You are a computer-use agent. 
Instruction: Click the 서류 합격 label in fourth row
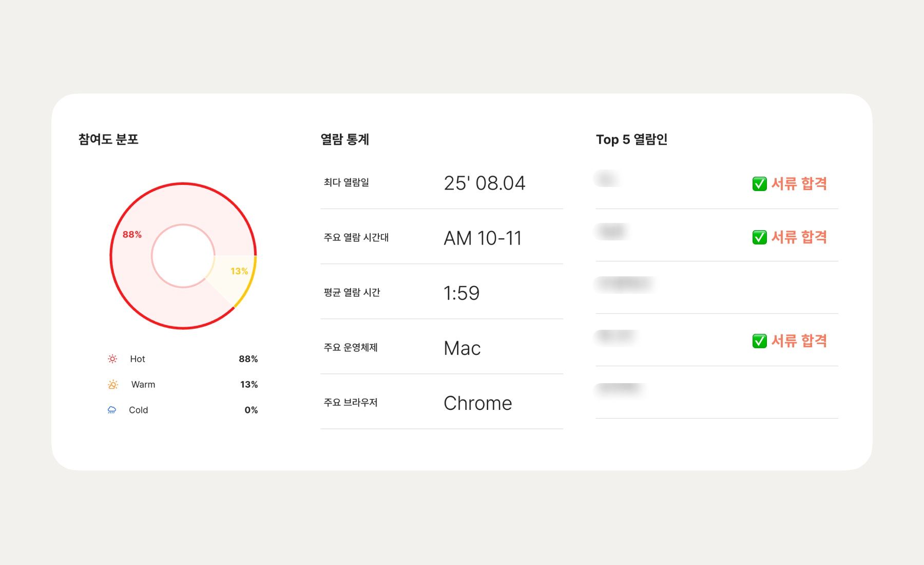[x=799, y=341]
